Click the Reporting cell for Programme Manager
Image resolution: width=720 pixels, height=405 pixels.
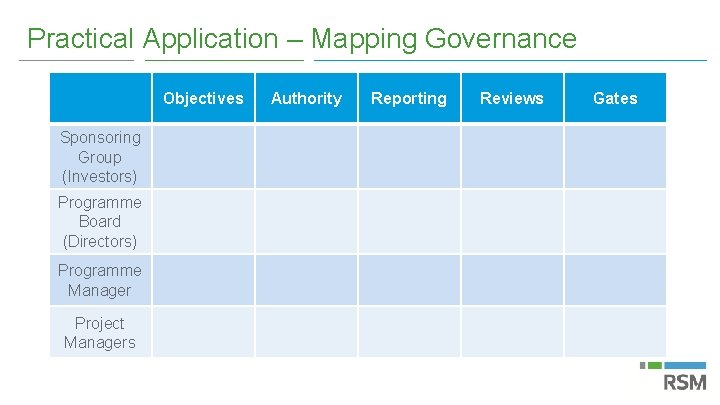click(x=409, y=280)
